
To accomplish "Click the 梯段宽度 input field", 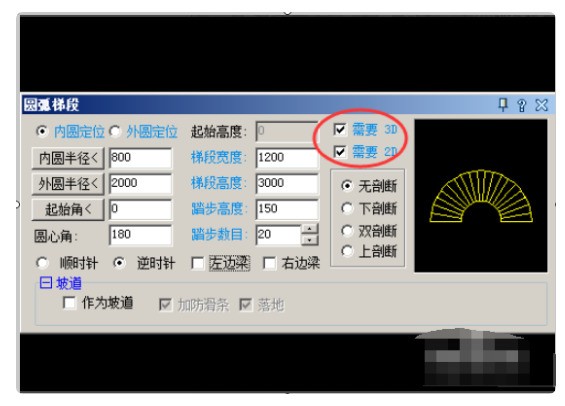I will [x=287, y=158].
